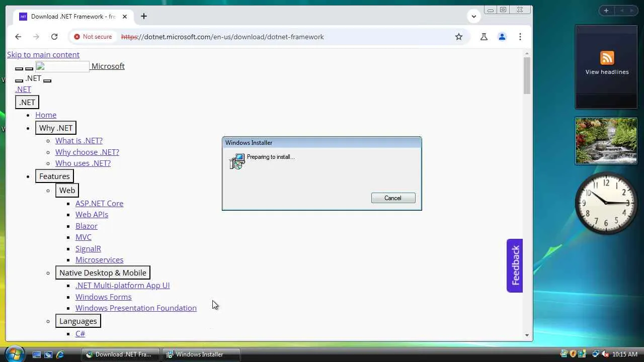Select the Download .NET Framework tab

tap(73, 17)
